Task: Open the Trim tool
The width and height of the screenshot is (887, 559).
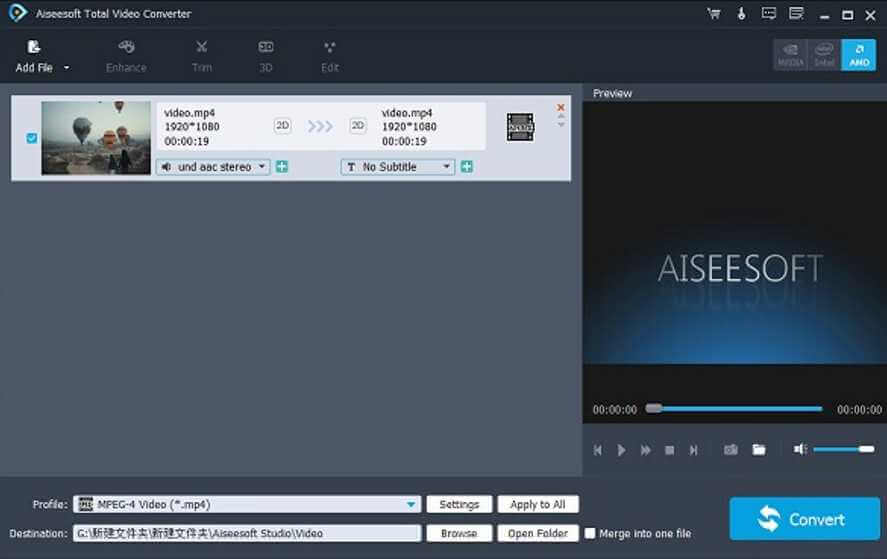Action: point(201,57)
